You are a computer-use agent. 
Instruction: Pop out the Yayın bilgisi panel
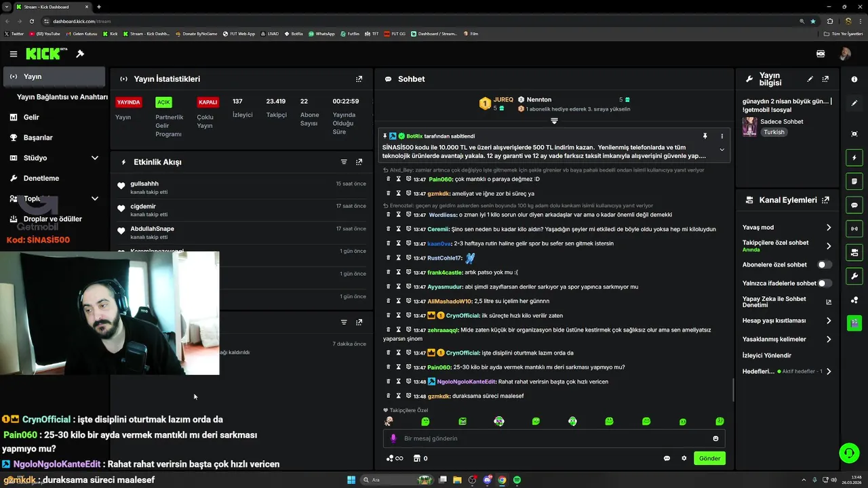tap(825, 79)
